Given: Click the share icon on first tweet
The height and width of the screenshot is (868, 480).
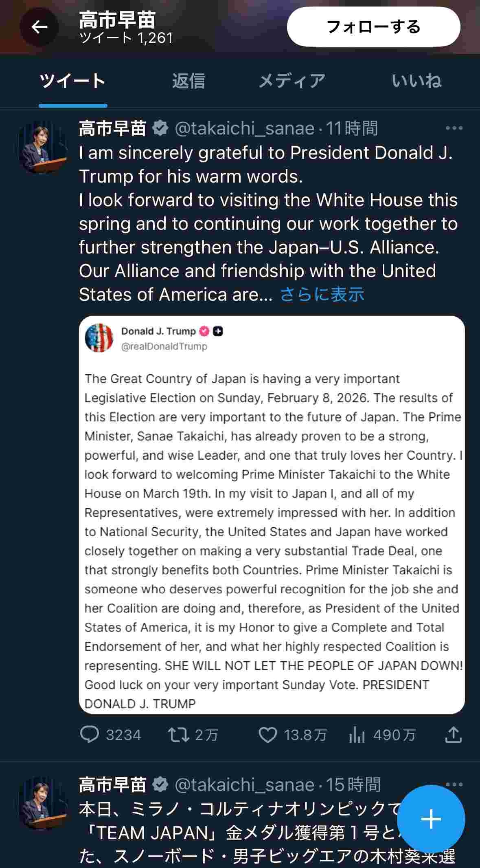Looking at the screenshot, I should [453, 735].
